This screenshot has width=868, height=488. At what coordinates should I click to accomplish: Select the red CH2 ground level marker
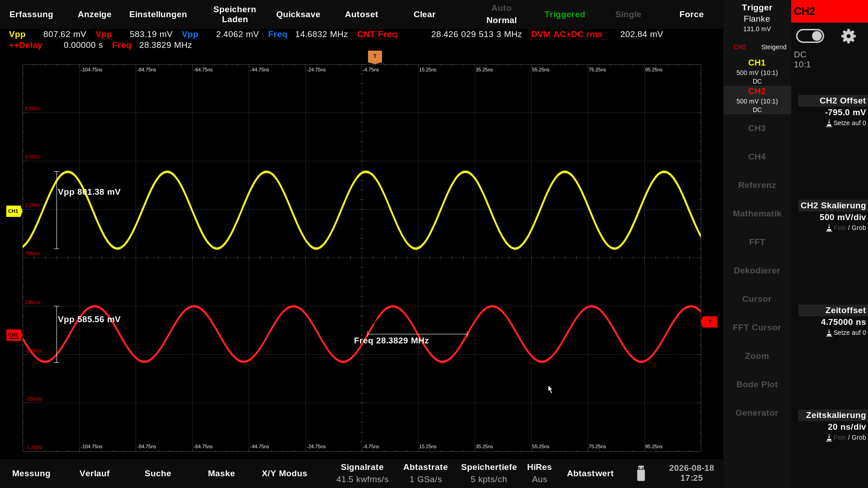(14, 335)
